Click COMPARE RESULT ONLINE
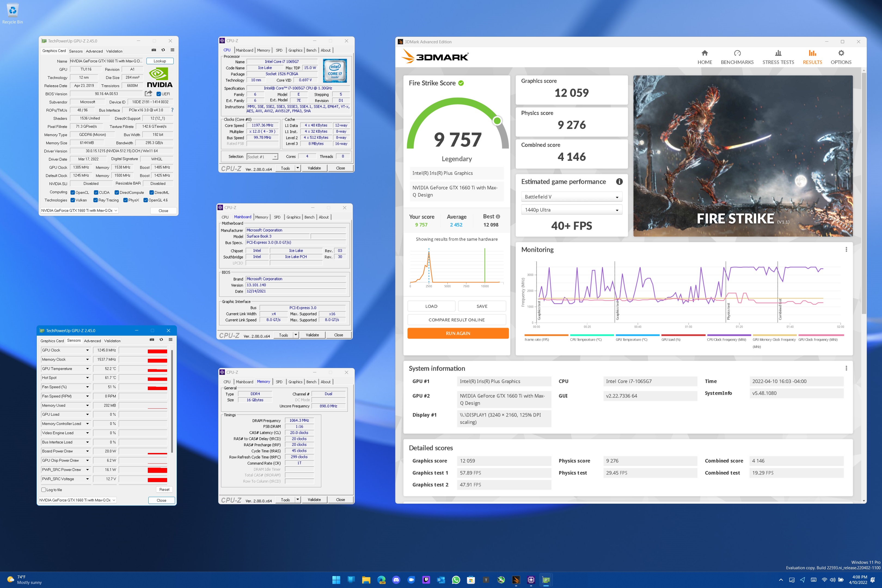Viewport: 882px width, 588px height. coord(456,320)
